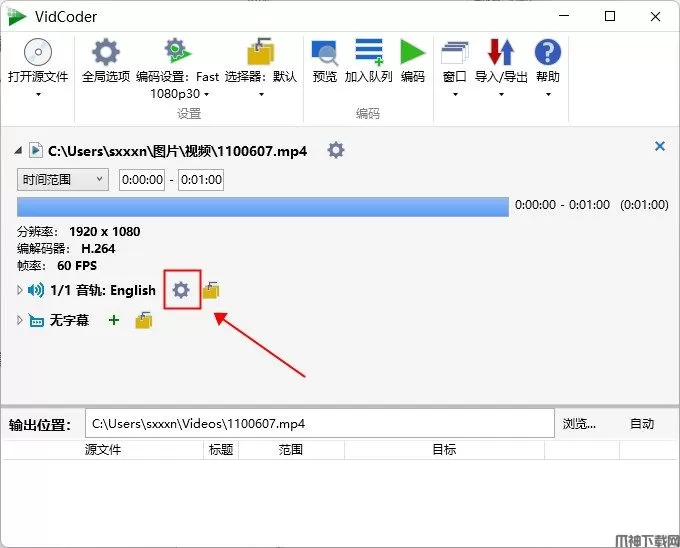
Task: Click the VidCoder logo in title bar
Action: (17, 16)
